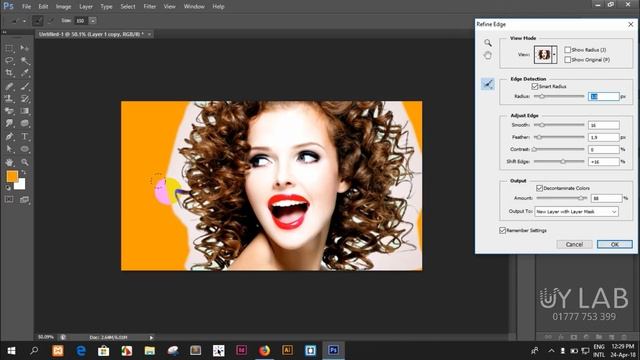Click the OK button
The width and height of the screenshot is (640, 360).
615,244
